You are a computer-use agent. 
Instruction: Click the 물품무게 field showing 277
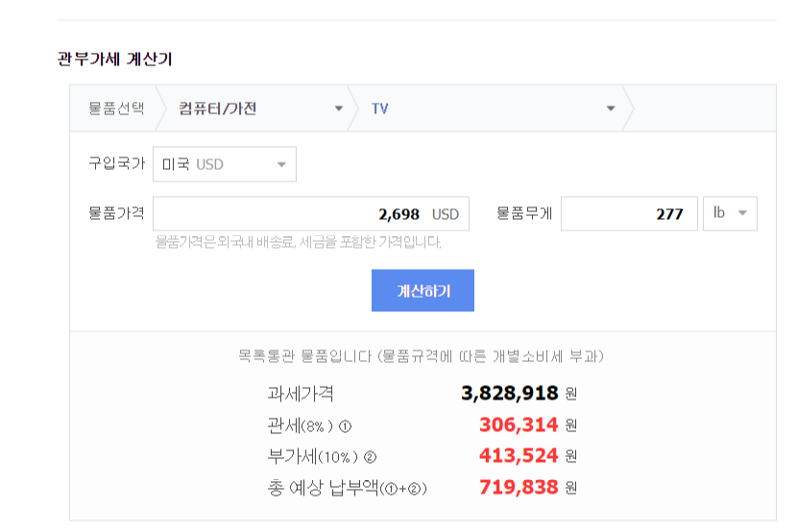pyautogui.click(x=629, y=214)
